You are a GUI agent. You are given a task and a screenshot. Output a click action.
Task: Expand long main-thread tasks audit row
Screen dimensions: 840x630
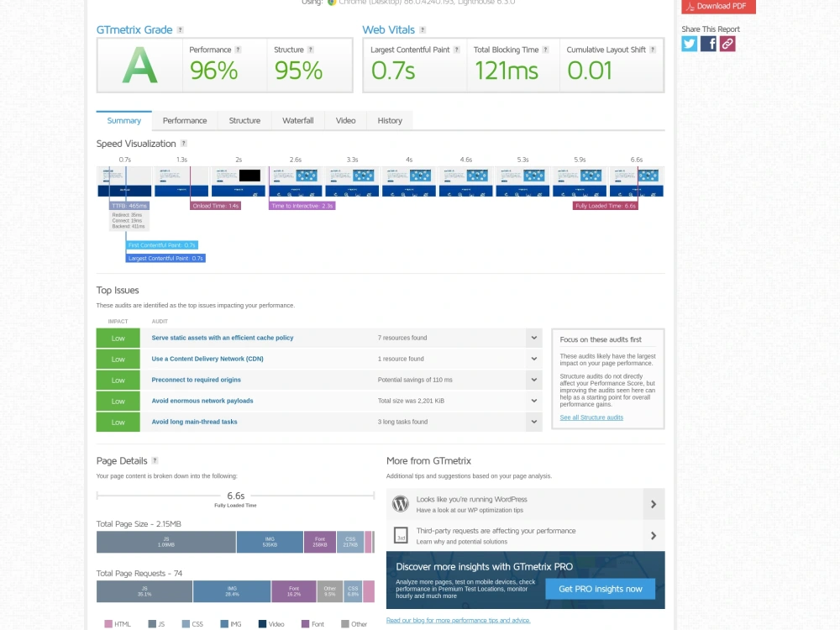tap(534, 422)
